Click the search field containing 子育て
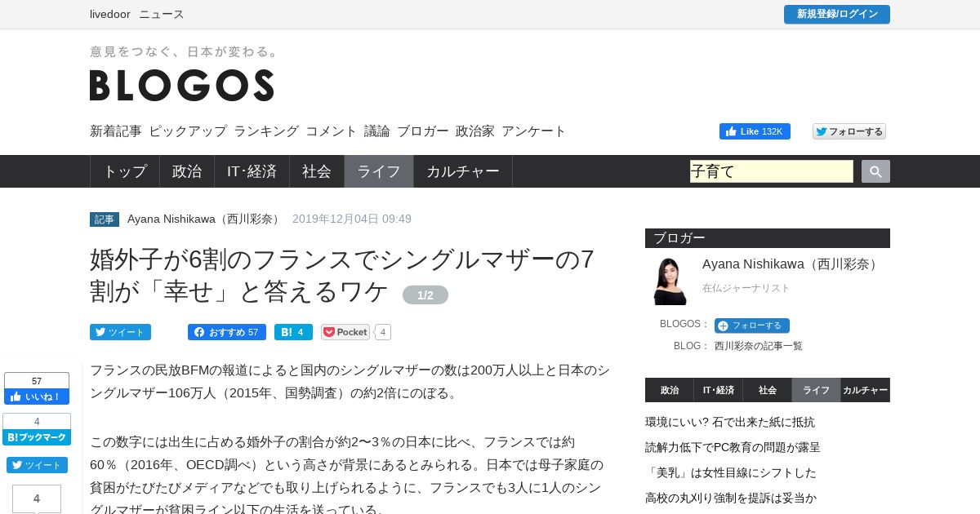 pyautogui.click(x=772, y=171)
